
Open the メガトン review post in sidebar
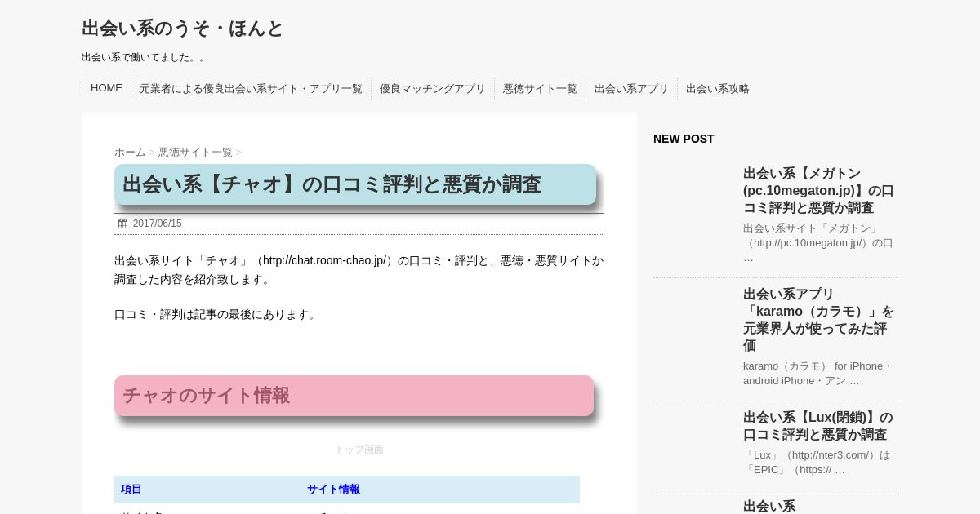point(818,190)
